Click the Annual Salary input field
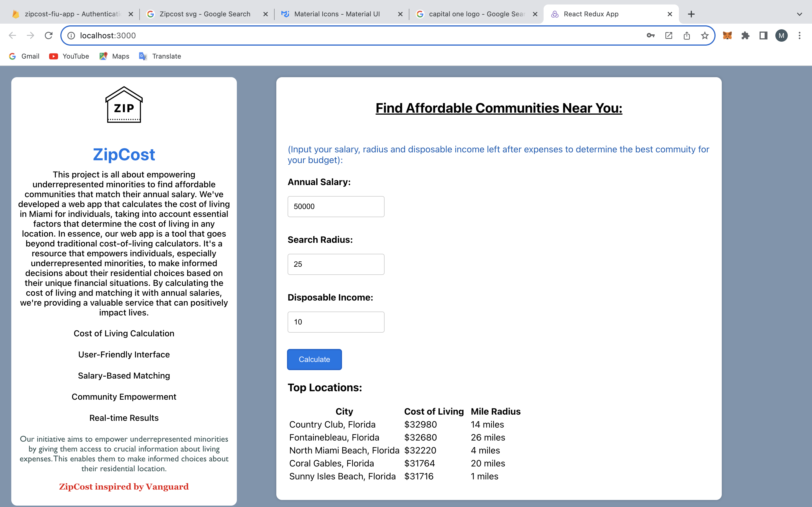Viewport: 812px width, 507px height. click(x=336, y=206)
